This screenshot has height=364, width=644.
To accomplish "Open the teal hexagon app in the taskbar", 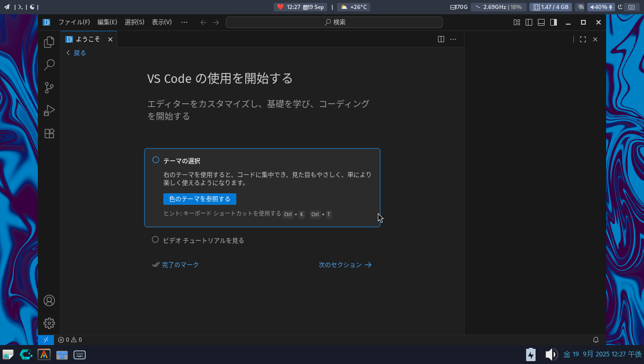I will pyautogui.click(x=26, y=355).
